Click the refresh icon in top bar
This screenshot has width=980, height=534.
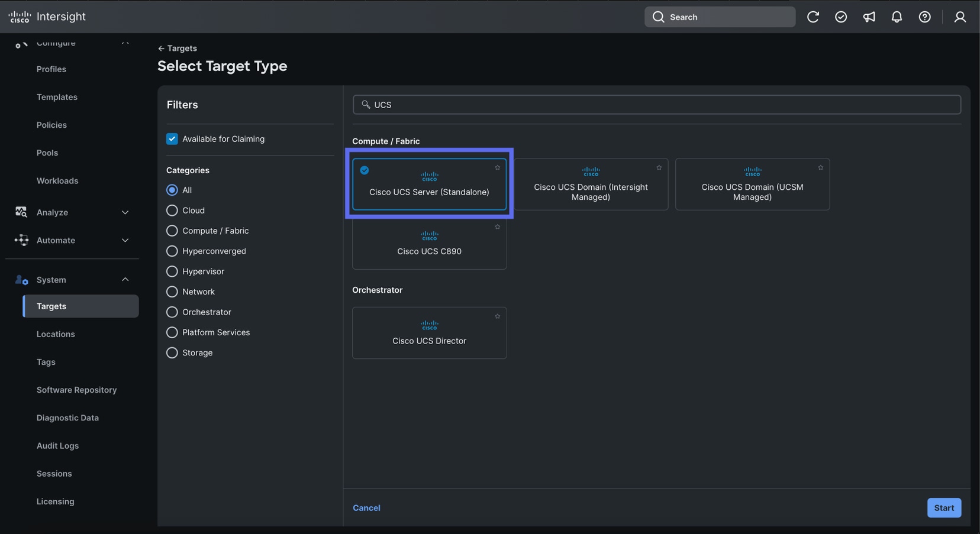pos(813,17)
